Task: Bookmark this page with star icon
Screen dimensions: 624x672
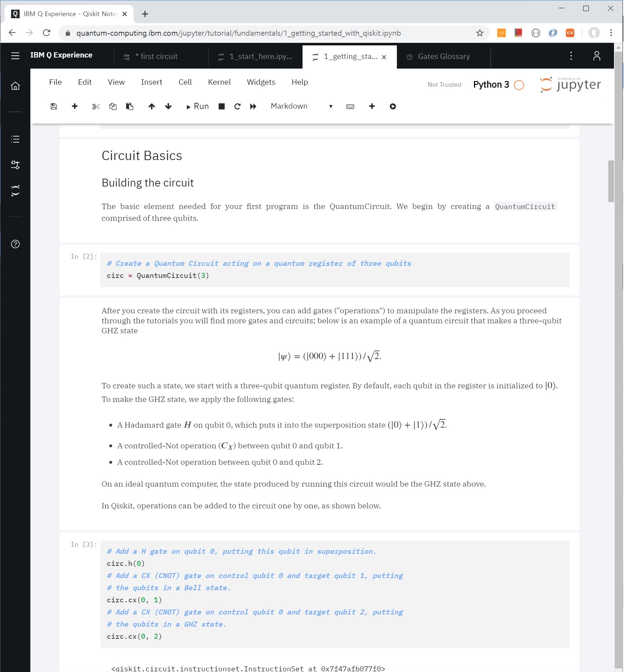Action: point(480,33)
